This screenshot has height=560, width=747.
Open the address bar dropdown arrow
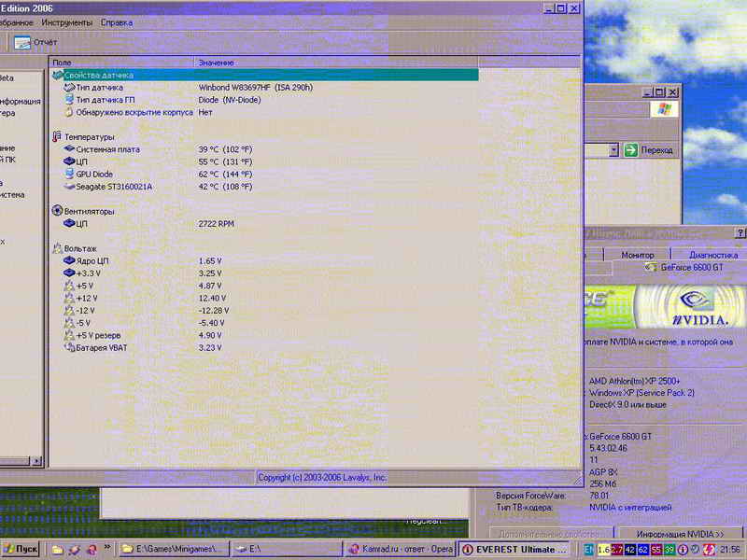(x=613, y=149)
